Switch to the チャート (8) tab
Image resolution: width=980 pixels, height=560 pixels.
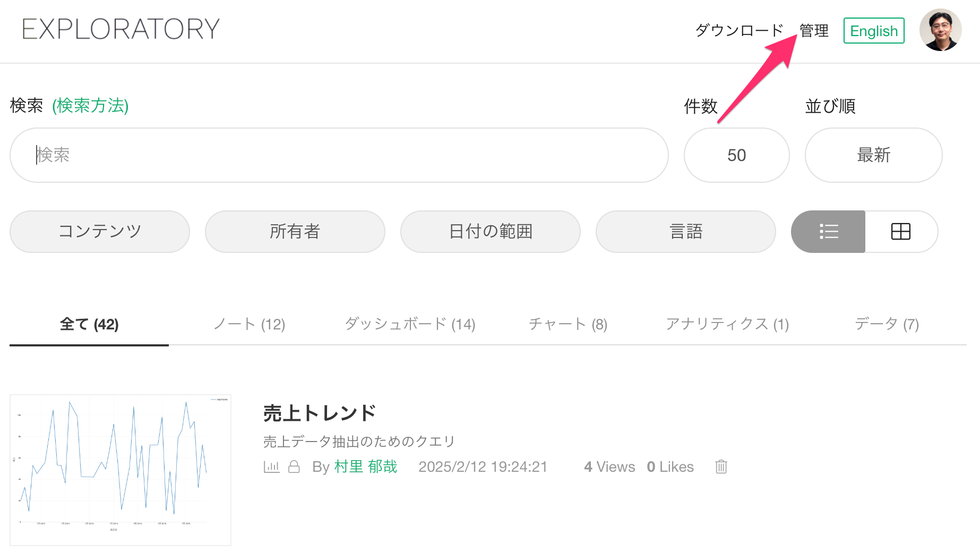(568, 324)
